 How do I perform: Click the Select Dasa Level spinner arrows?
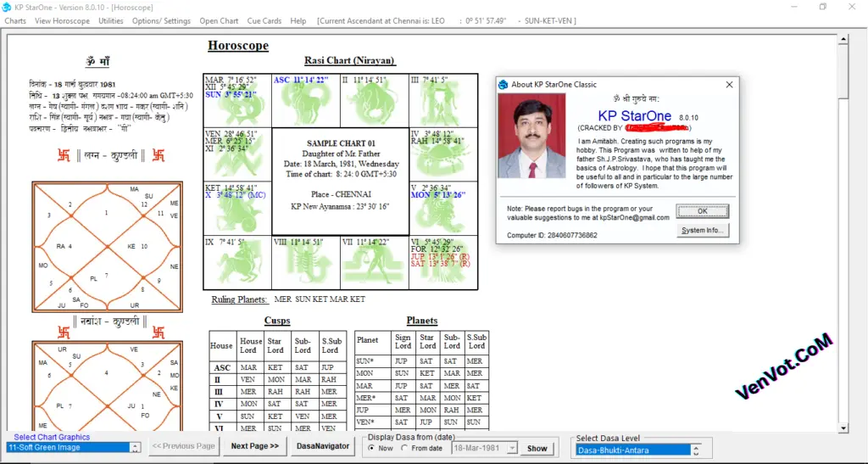pos(696,450)
